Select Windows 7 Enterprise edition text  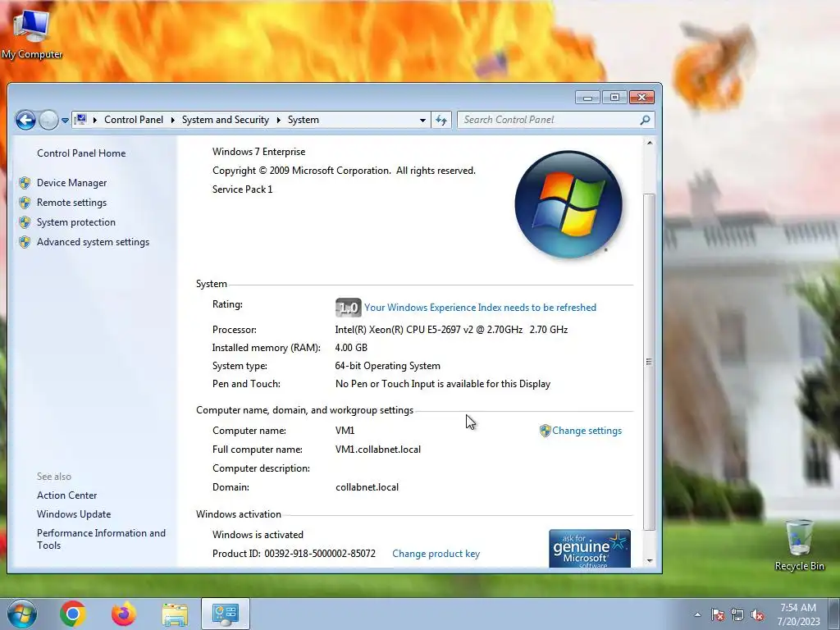click(258, 152)
